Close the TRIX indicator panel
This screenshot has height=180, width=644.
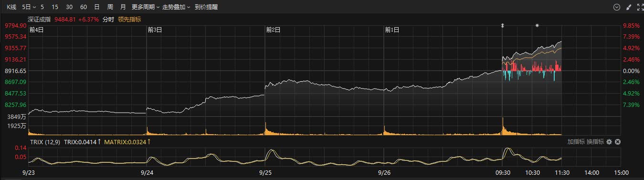tap(617, 142)
